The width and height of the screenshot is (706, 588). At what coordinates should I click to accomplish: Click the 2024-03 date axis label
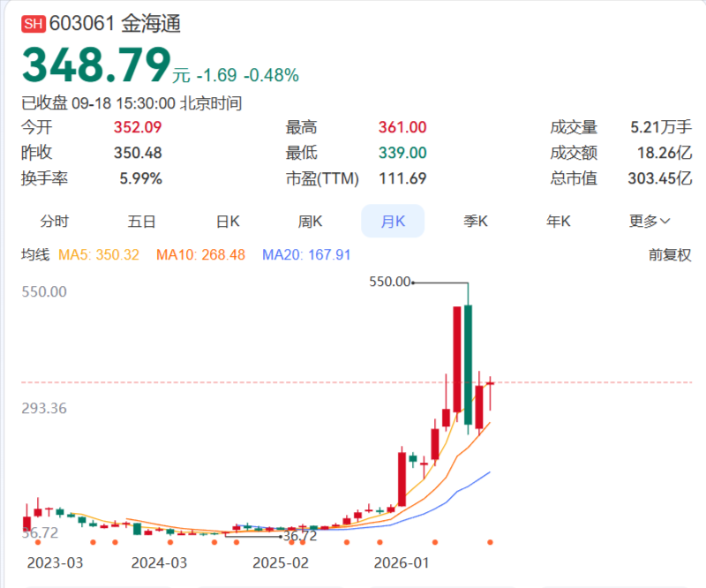tap(159, 562)
